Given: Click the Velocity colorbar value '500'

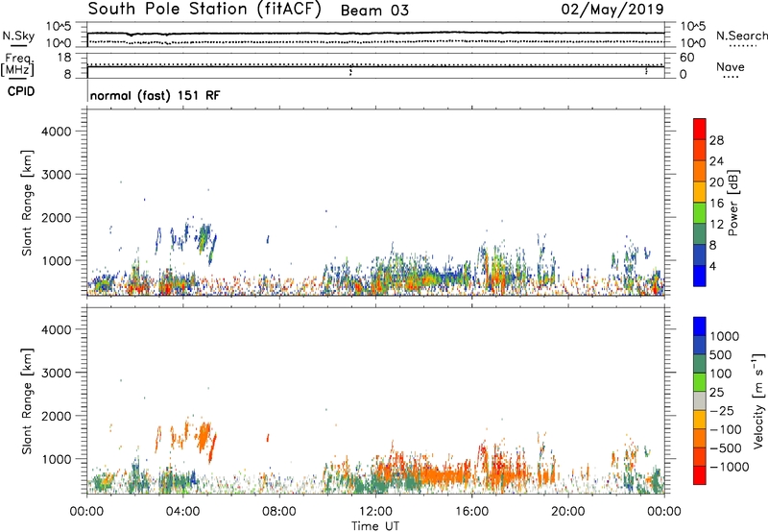Looking at the screenshot, I should 721,354.
